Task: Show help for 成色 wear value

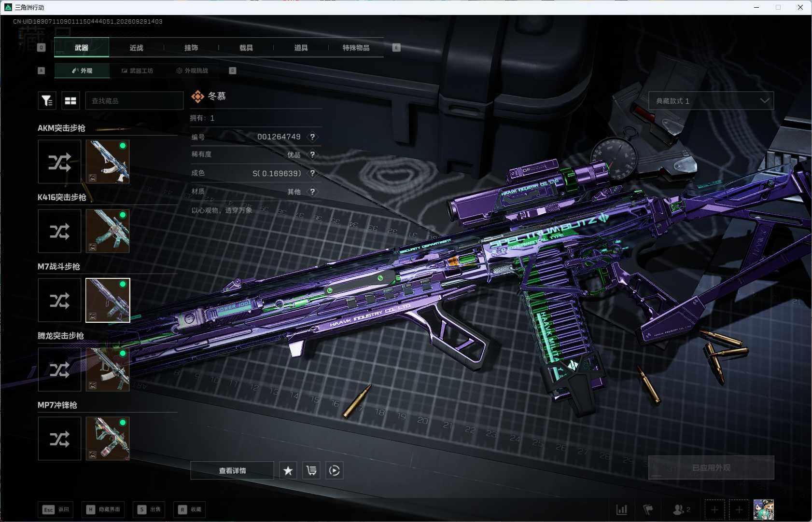Action: [x=313, y=173]
